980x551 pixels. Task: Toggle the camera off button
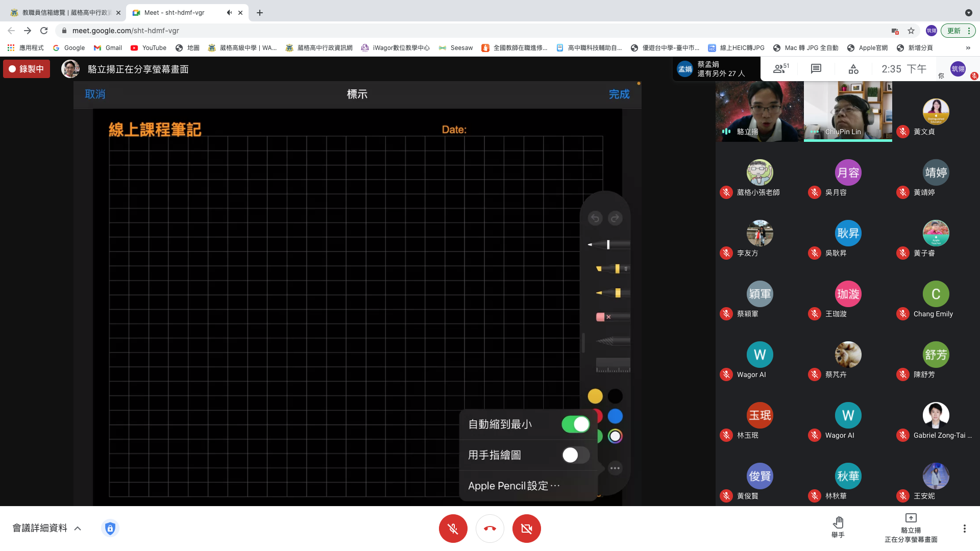pyautogui.click(x=526, y=529)
